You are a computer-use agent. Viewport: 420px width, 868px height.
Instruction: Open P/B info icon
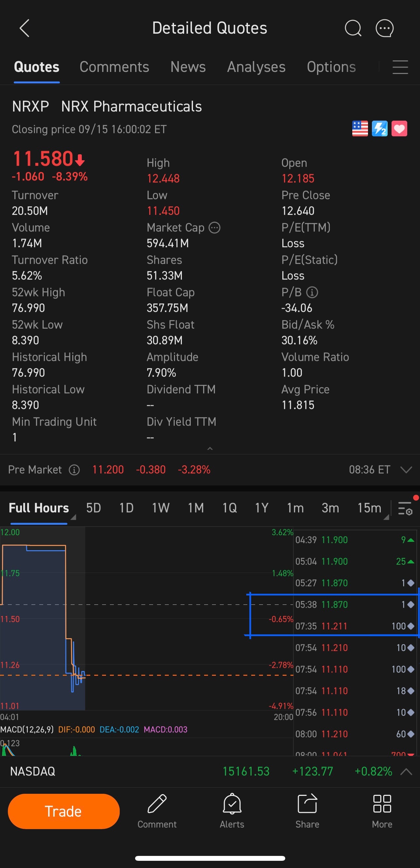pyautogui.click(x=312, y=293)
